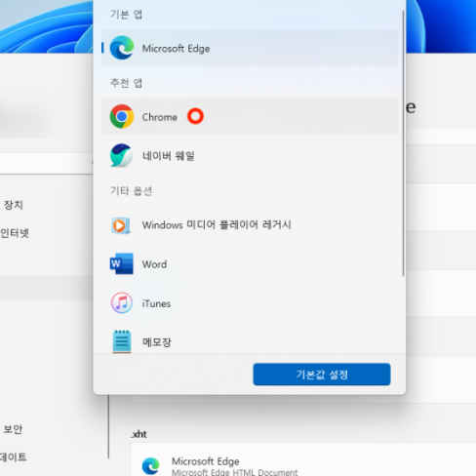Viewport: 476px width, 476px height.
Task: Pick the 메모장 notepad icon
Action: 122,341
